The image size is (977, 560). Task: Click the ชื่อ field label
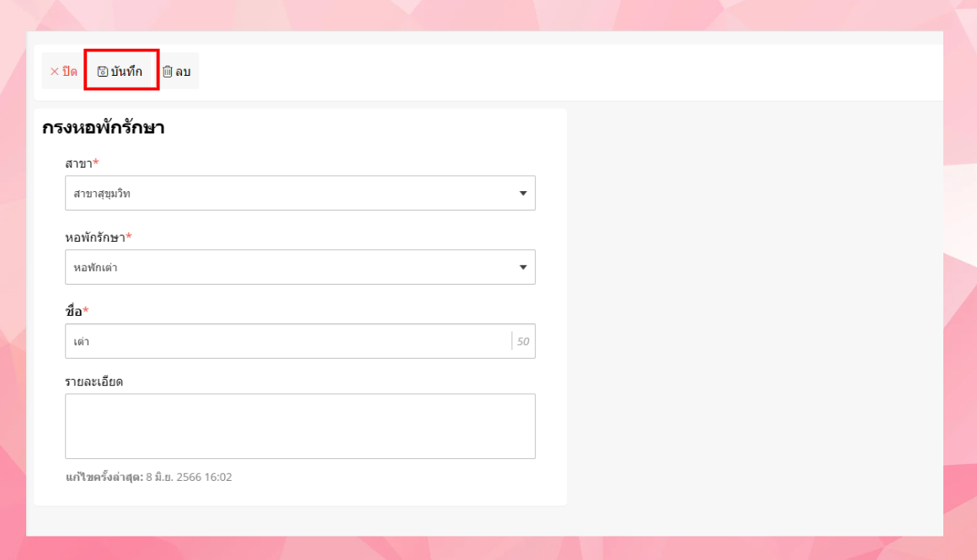point(73,312)
